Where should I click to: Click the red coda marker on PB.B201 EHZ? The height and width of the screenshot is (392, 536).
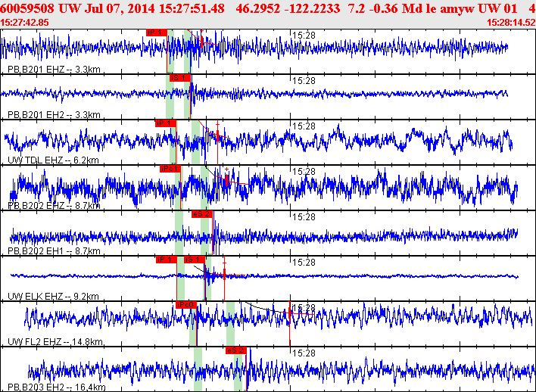click(x=201, y=40)
